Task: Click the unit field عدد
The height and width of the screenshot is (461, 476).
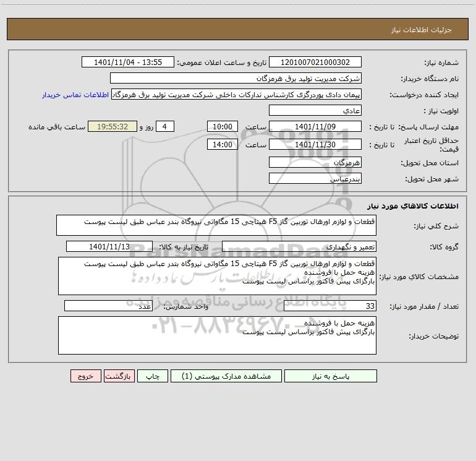Action: 108,306
